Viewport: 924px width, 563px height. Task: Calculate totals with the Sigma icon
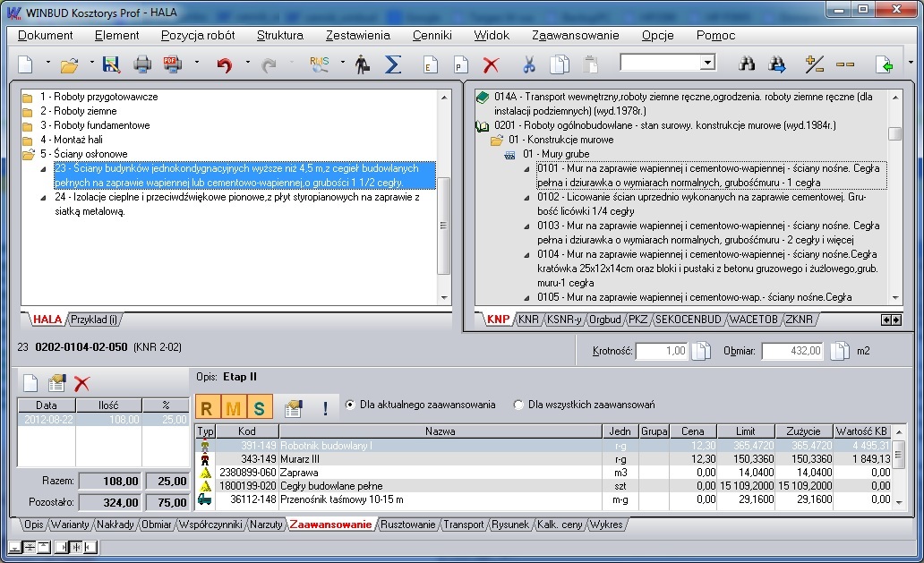(392, 64)
